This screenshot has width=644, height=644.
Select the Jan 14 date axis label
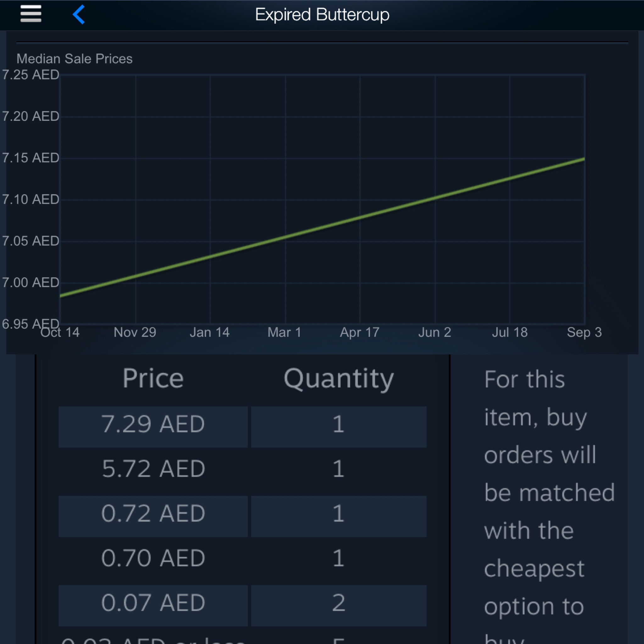click(x=210, y=332)
